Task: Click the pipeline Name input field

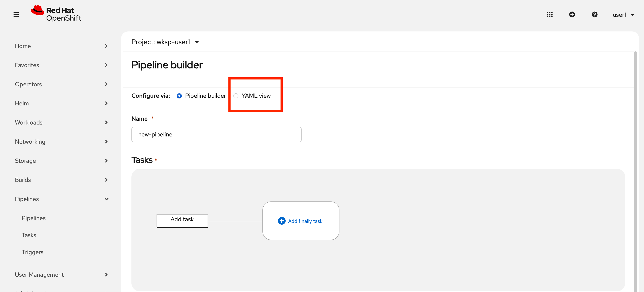Action: point(216,134)
